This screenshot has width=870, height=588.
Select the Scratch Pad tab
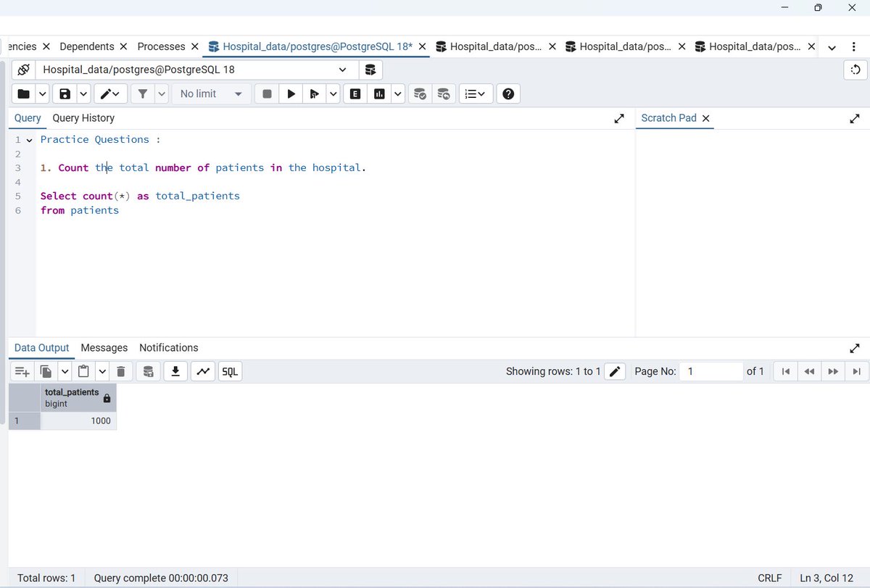(668, 118)
